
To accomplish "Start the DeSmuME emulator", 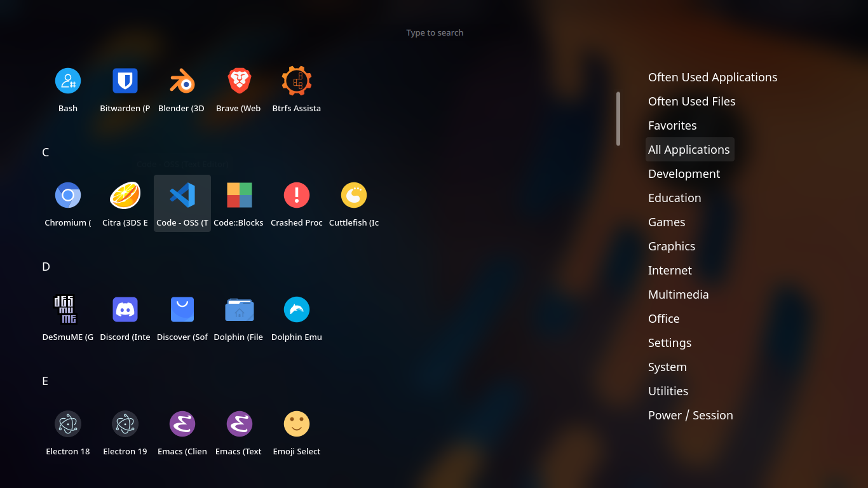I will [68, 318].
